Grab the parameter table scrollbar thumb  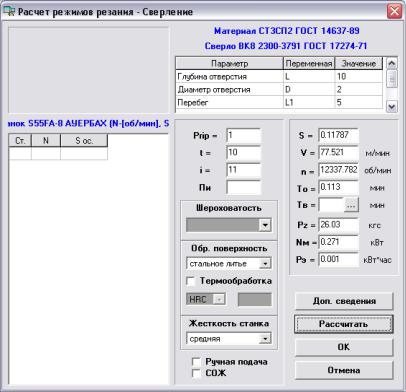(x=392, y=79)
